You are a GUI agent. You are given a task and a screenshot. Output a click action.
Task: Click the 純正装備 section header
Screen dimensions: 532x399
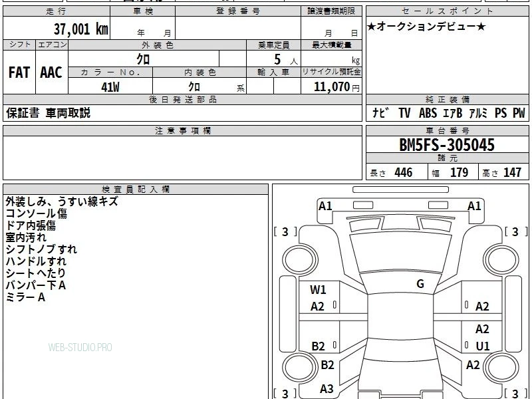tap(448, 99)
